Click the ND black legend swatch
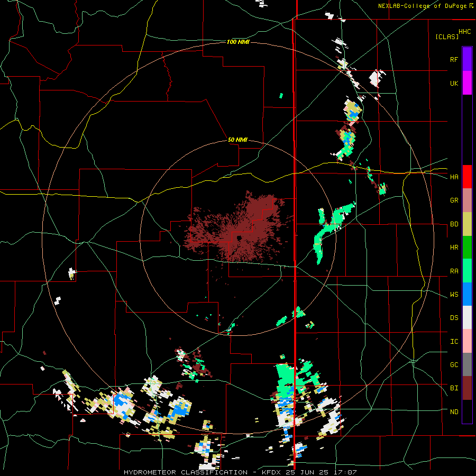 (x=467, y=411)
